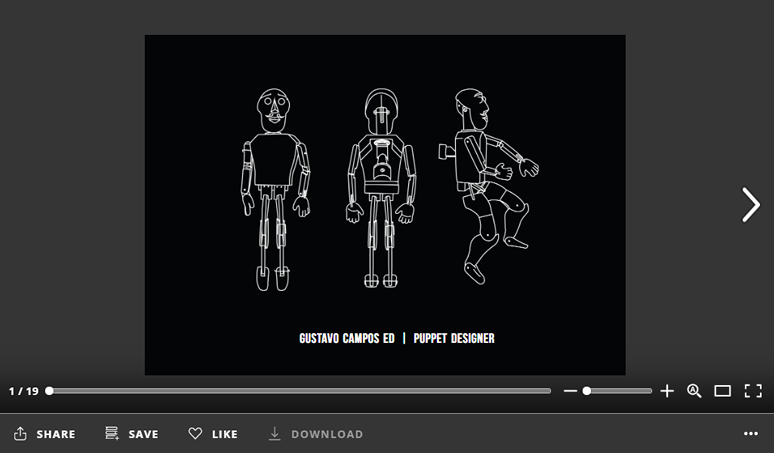Click the 1 / 19 page counter
The height and width of the screenshot is (453, 774).
(23, 391)
